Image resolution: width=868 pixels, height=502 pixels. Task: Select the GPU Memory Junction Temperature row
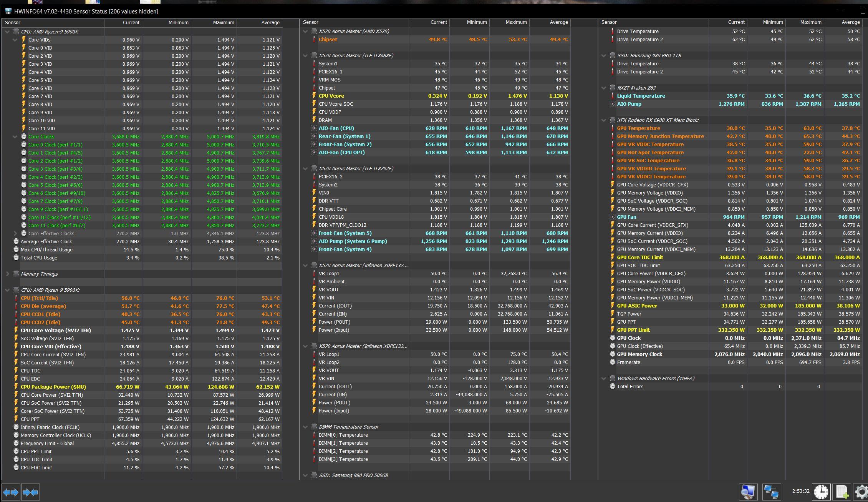tap(731, 136)
